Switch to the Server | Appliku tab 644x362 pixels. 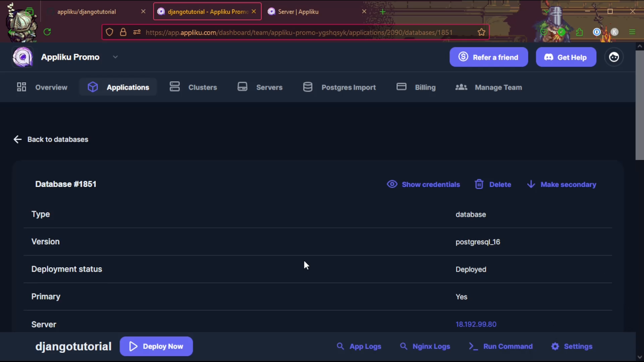coord(298,12)
